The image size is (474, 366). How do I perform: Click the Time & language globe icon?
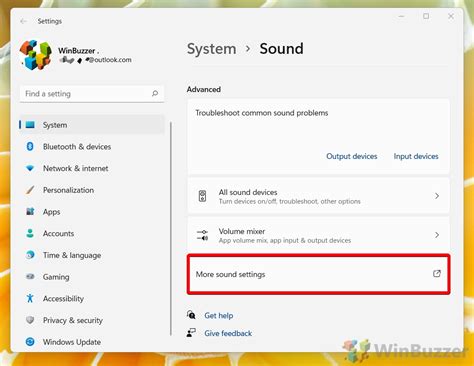click(x=30, y=255)
